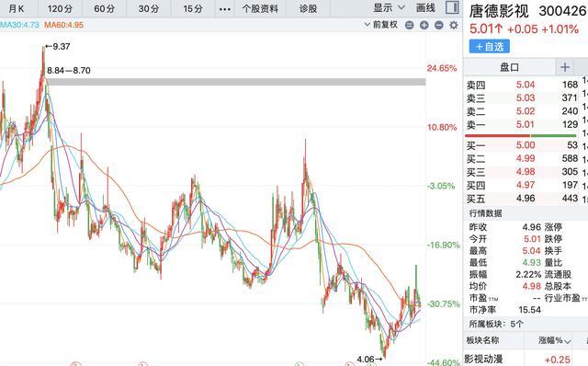Click the 所属板块：5个 header
The image size is (588, 366).
(496, 324)
